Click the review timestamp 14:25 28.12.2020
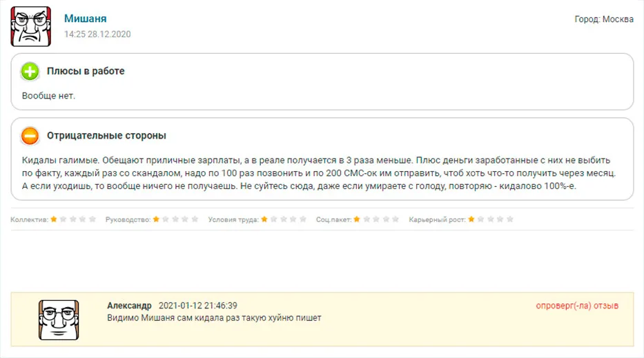Viewport: 644px width, 358px height. click(97, 34)
